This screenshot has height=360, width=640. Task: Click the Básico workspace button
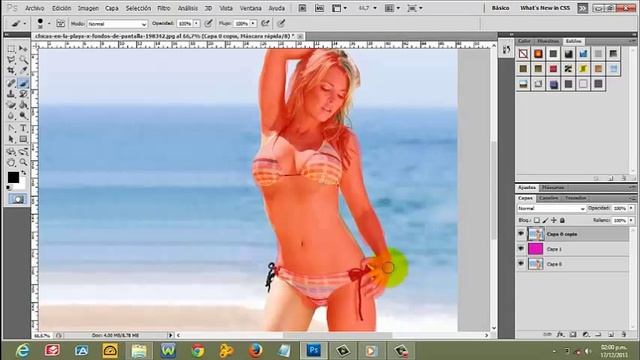point(500,8)
